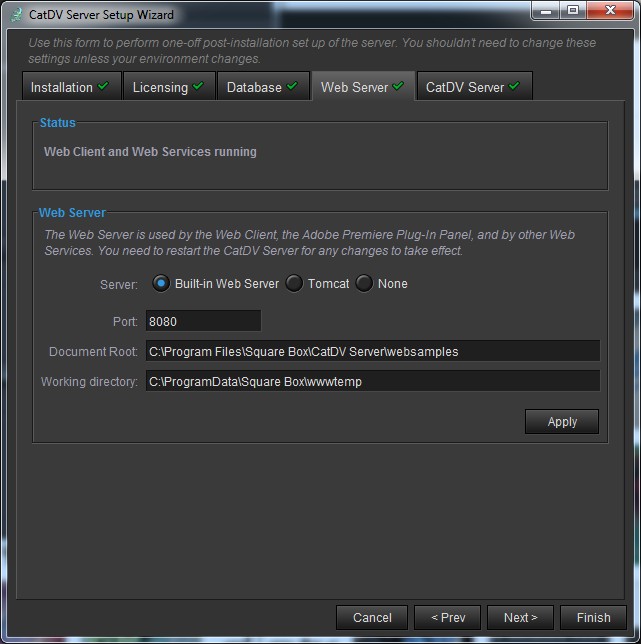Image resolution: width=641 pixels, height=644 pixels.
Task: Cancel the setup wizard
Action: click(x=372, y=617)
